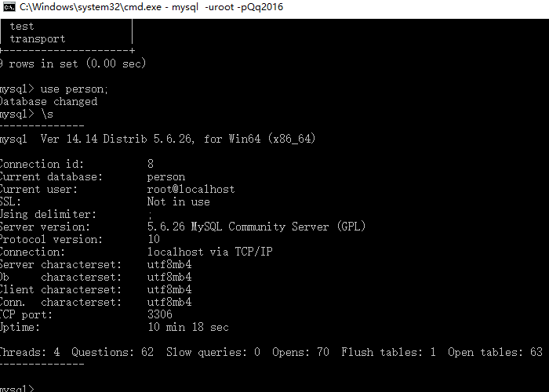Click the cmd.exe icon in title bar
This screenshot has height=392, width=549.
[9, 7]
